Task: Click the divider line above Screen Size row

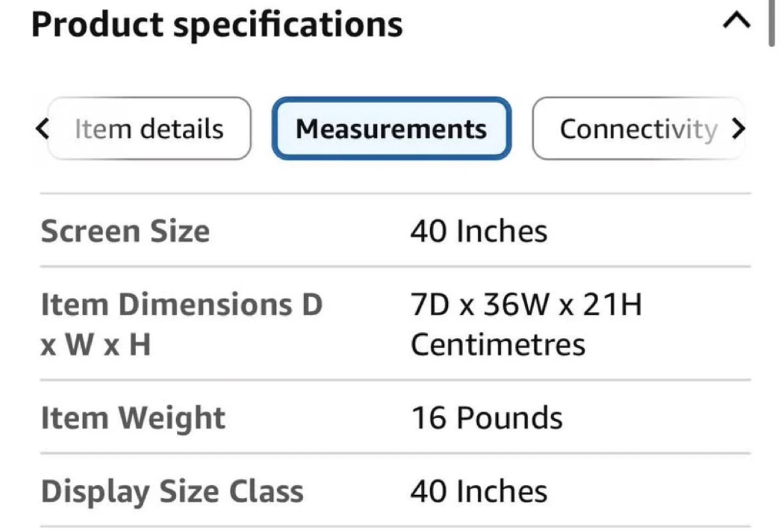Action: coord(395,193)
